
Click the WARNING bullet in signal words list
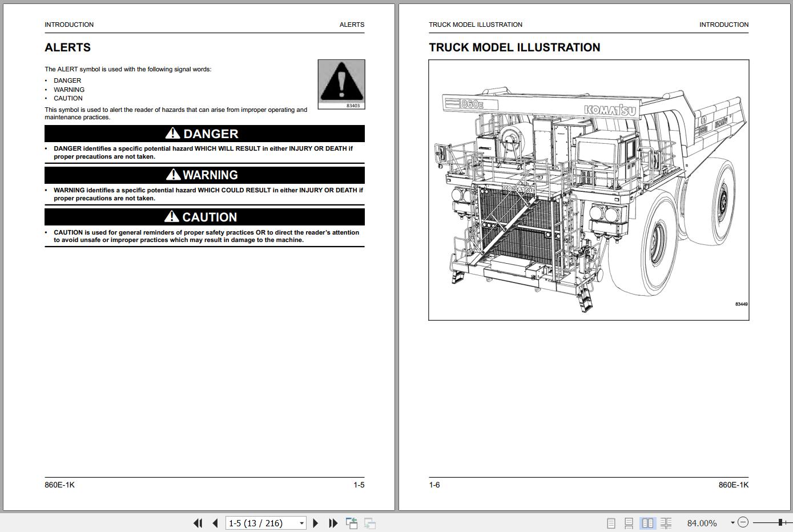point(69,90)
